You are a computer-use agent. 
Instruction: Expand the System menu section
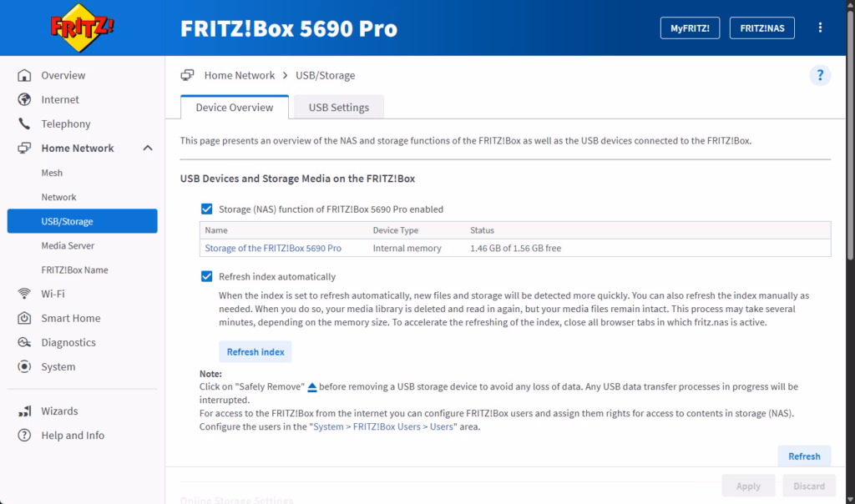click(58, 366)
